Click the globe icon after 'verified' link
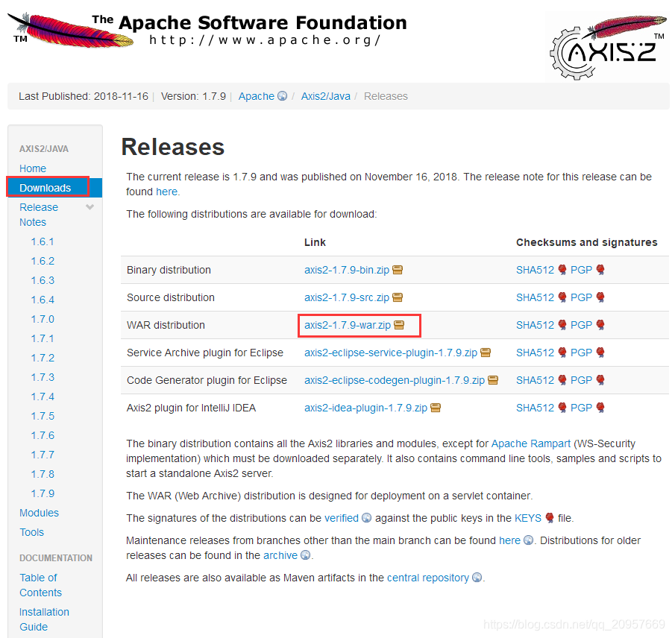The height and width of the screenshot is (638, 672). click(366, 518)
